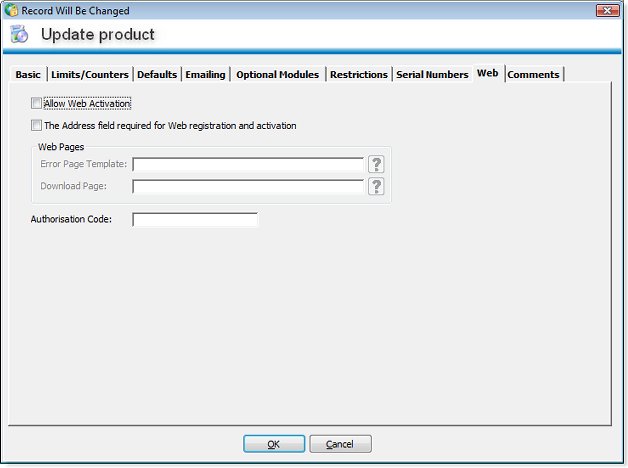Tick the Address field required checkbox
Image resolution: width=628 pixels, height=468 pixels.
click(x=37, y=126)
